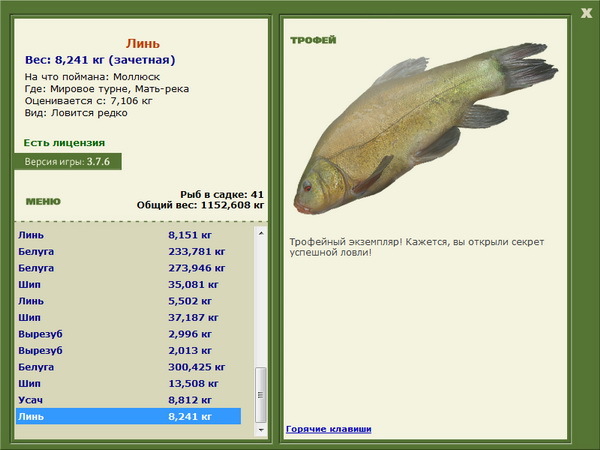Click the fish list scrollbar thumb
The image size is (600, 450).
261,395
